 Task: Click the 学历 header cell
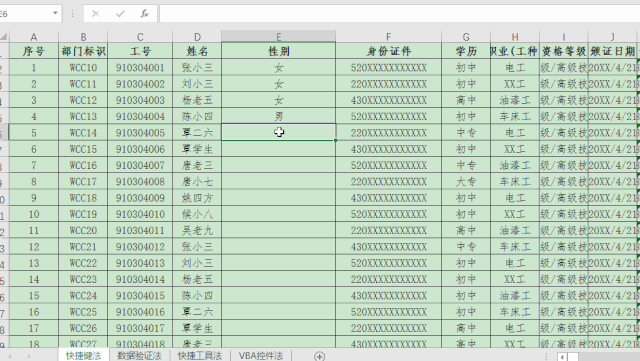click(466, 51)
